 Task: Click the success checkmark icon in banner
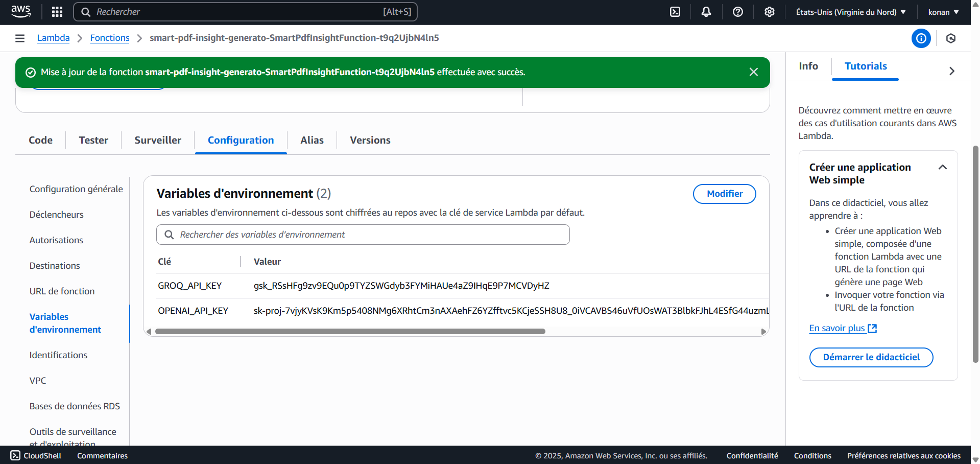point(31,73)
